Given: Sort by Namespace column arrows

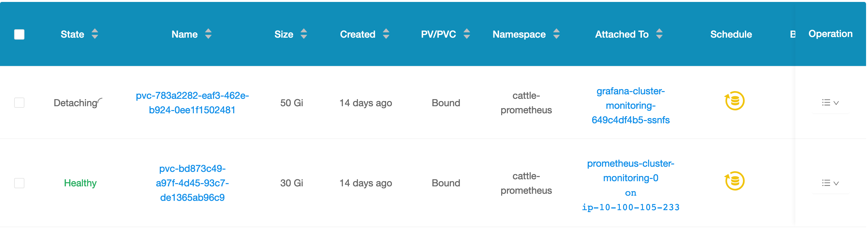Looking at the screenshot, I should click(x=556, y=34).
